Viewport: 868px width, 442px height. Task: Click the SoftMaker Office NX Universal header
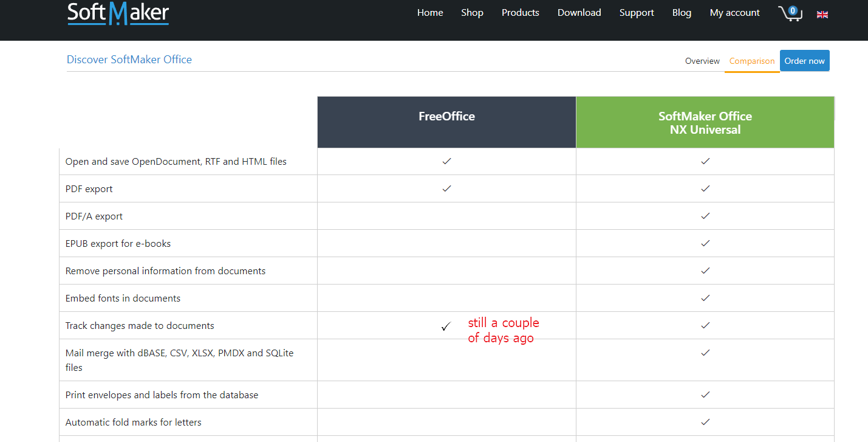[705, 122]
